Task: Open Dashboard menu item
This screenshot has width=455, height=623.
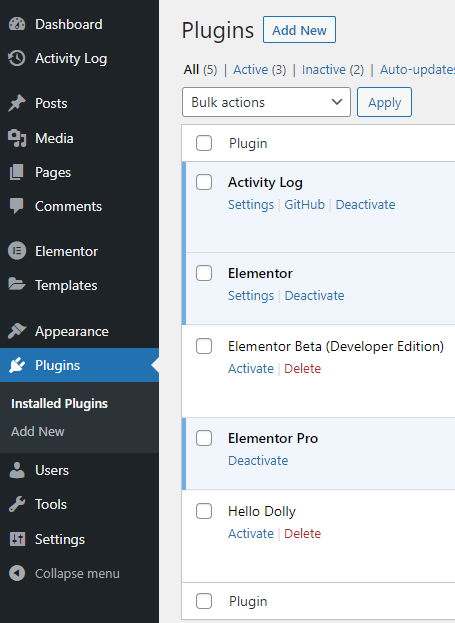Action: [x=69, y=24]
